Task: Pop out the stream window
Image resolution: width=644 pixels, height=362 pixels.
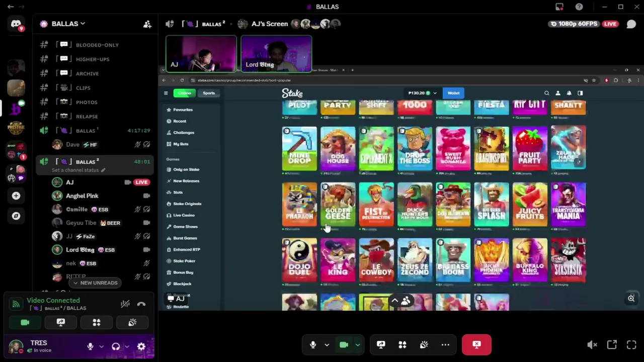Action: [612, 344]
